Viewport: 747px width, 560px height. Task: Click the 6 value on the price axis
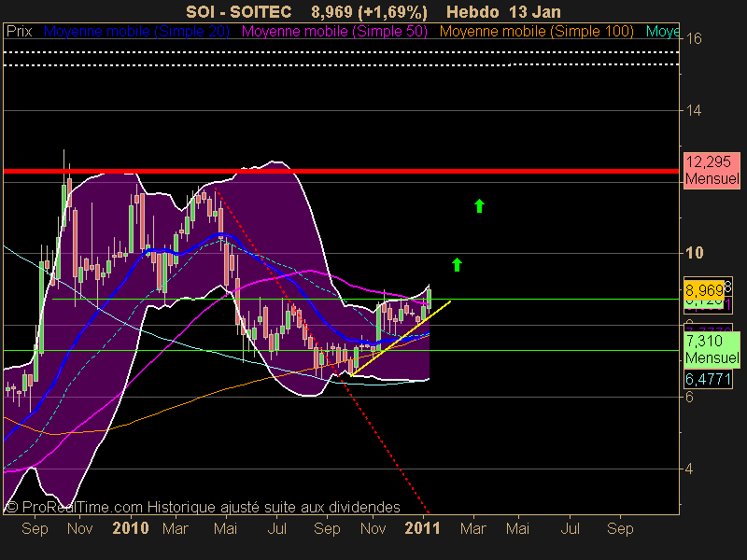coord(689,397)
